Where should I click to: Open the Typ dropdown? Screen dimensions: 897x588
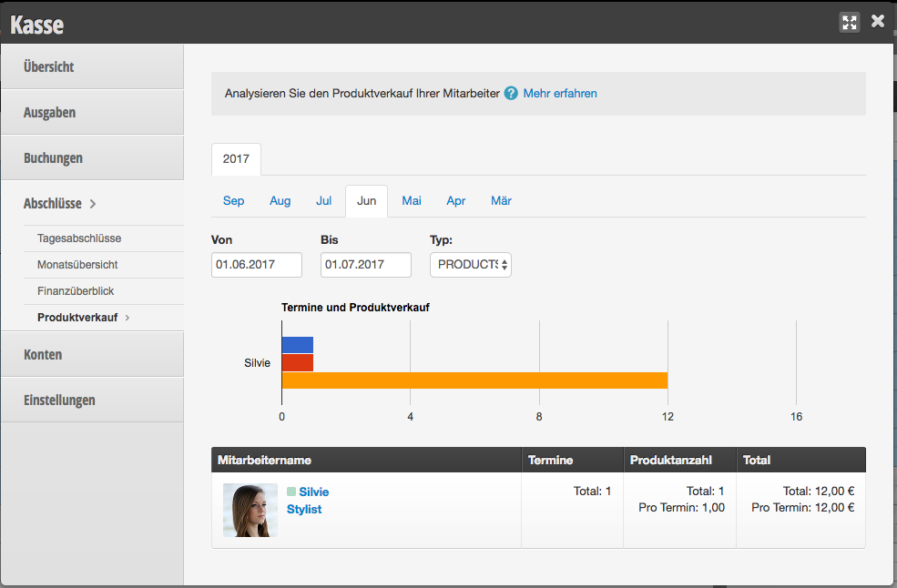(470, 265)
